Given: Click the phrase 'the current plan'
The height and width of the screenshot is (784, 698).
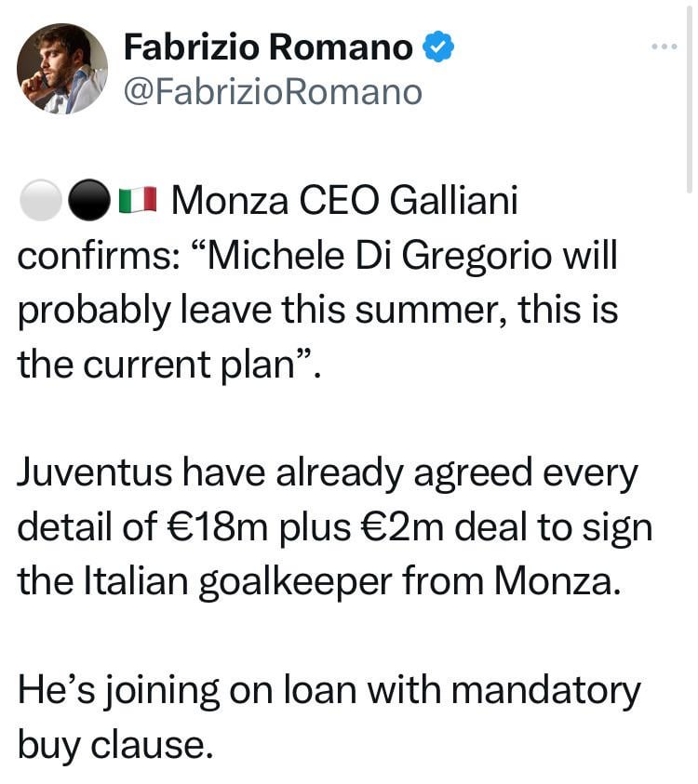Looking at the screenshot, I should [x=156, y=364].
